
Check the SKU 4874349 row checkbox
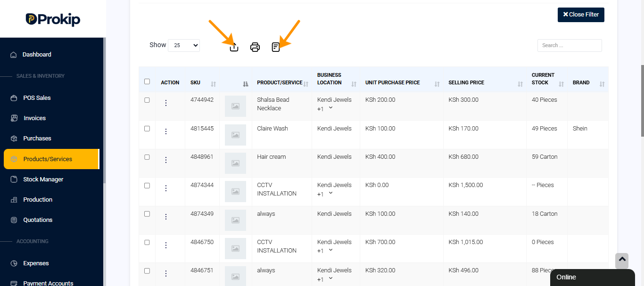point(147,214)
